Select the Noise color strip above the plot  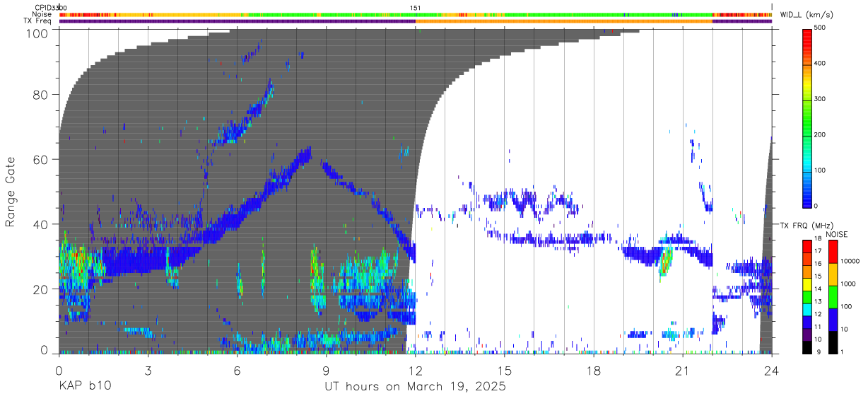coord(416,14)
